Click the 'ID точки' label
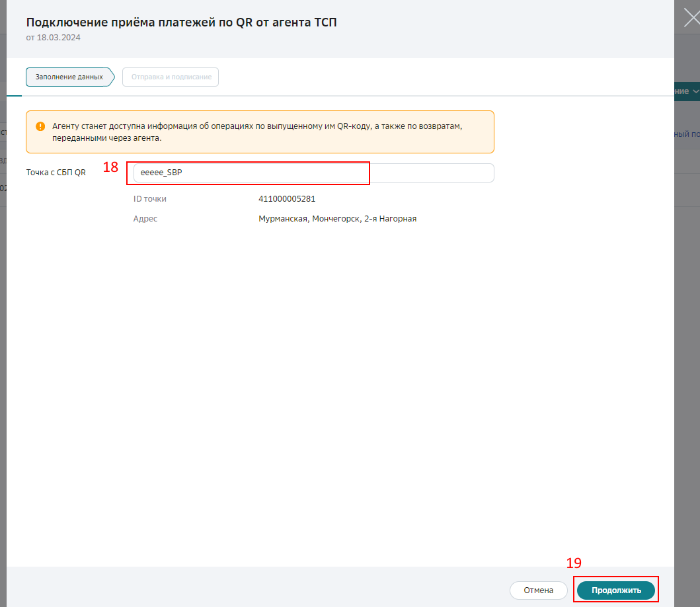 149,199
